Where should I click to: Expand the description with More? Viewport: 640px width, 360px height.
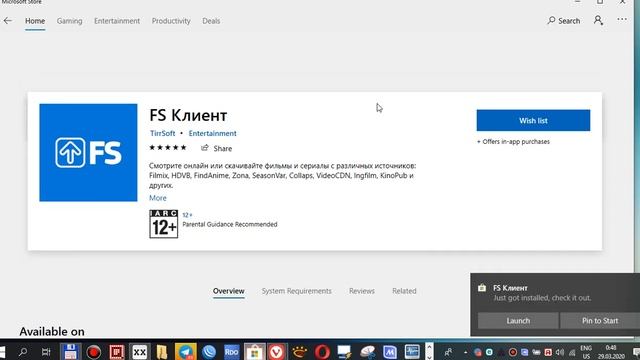pos(158,198)
